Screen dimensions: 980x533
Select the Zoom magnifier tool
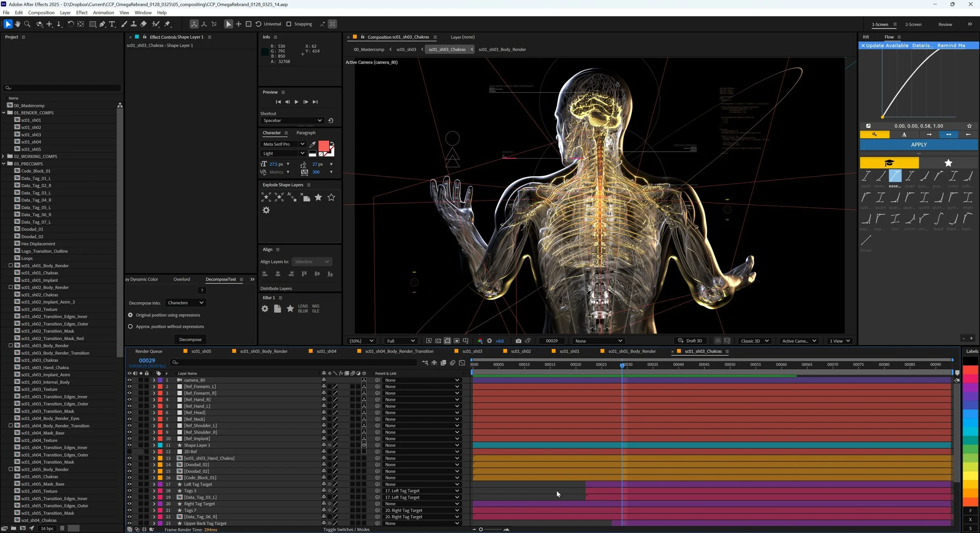(x=27, y=24)
